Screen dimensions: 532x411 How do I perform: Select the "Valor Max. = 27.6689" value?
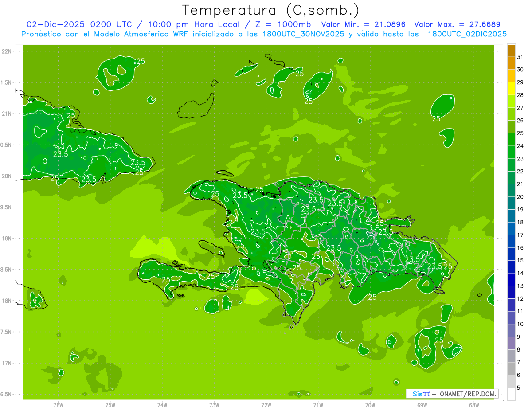pyautogui.click(x=457, y=24)
